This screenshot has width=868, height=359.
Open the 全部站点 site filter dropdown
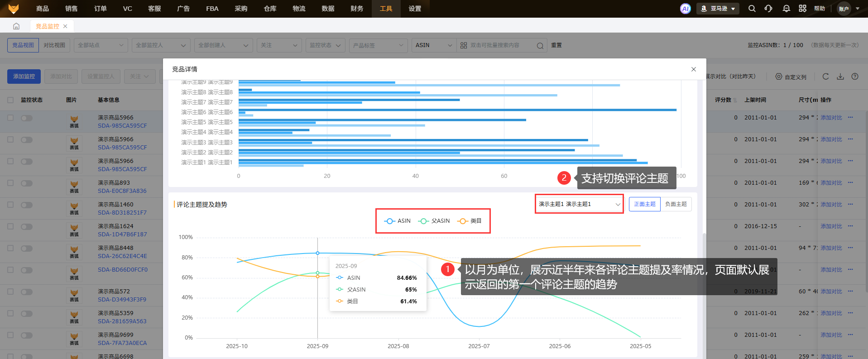tap(101, 45)
